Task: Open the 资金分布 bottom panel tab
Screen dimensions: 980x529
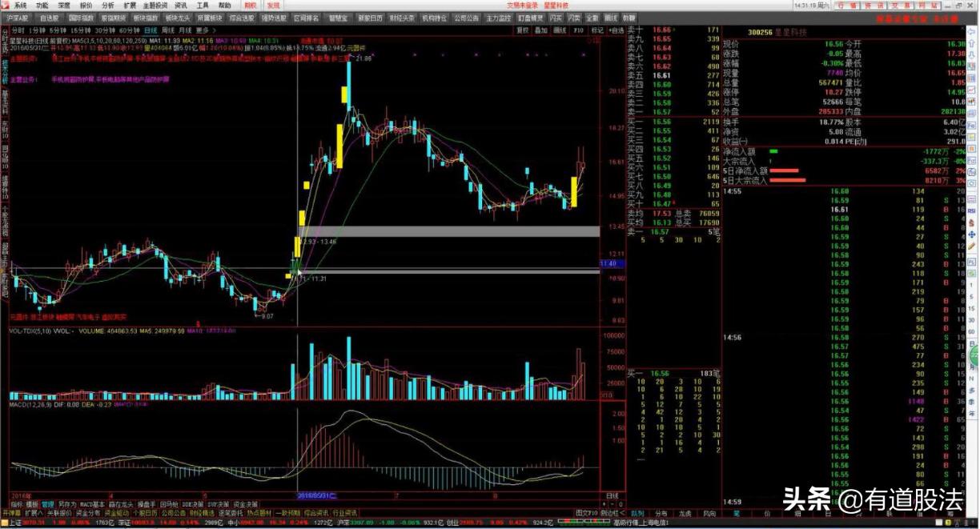Action: 87,512
